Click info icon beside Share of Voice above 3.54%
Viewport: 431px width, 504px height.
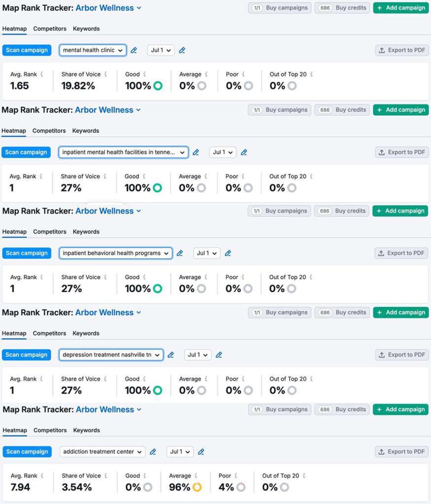(105, 476)
